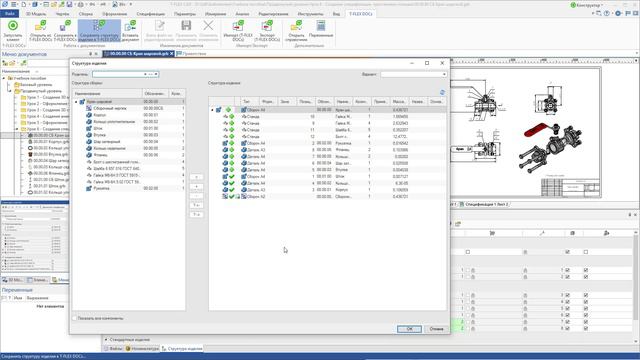
Task: Collapse Урок 6 folder node
Action: coord(17,129)
